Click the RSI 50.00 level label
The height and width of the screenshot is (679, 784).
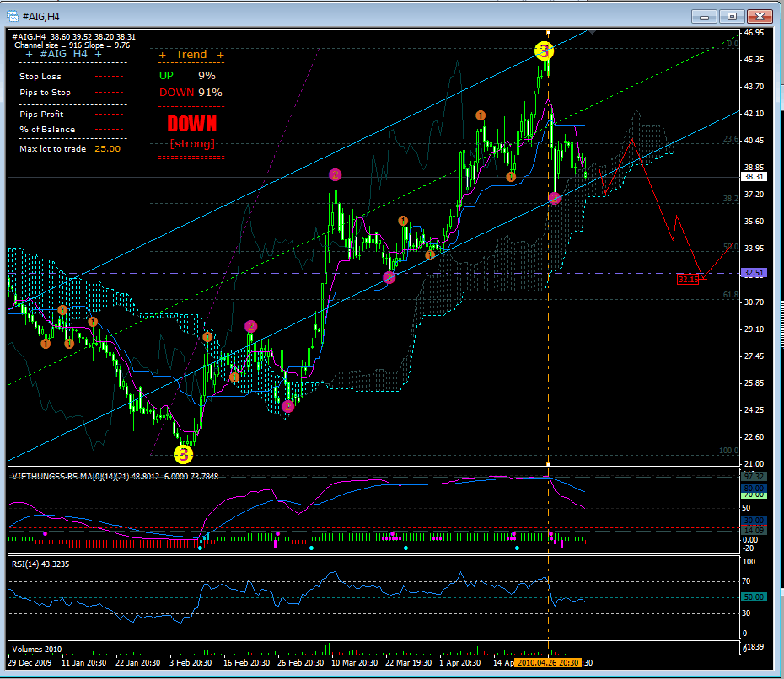pos(754,597)
